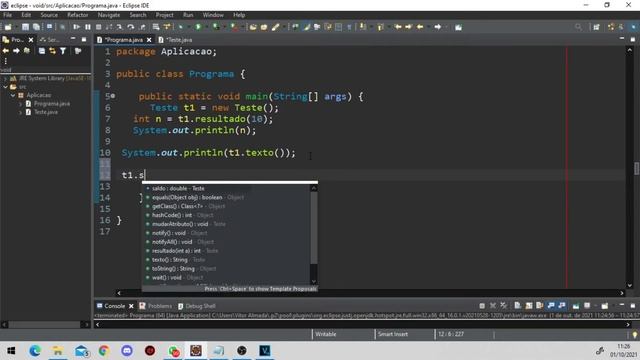Open Discord from the taskbar

point(127,351)
